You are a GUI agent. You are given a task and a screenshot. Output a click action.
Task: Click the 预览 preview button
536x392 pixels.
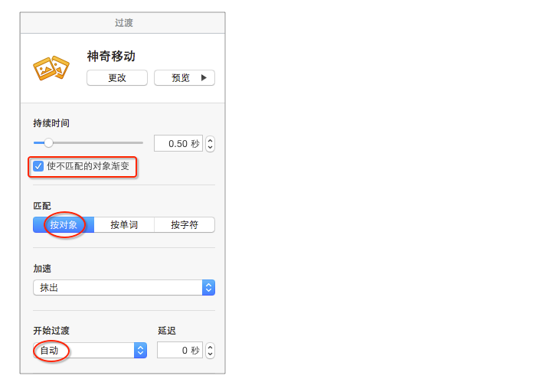[x=184, y=78]
